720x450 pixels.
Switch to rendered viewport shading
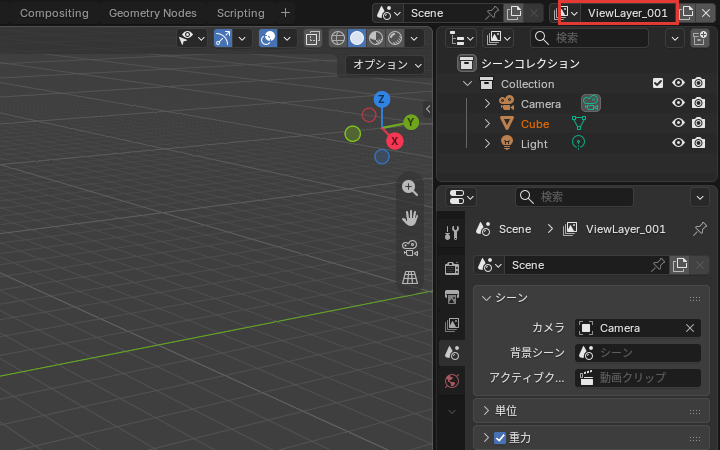point(395,38)
